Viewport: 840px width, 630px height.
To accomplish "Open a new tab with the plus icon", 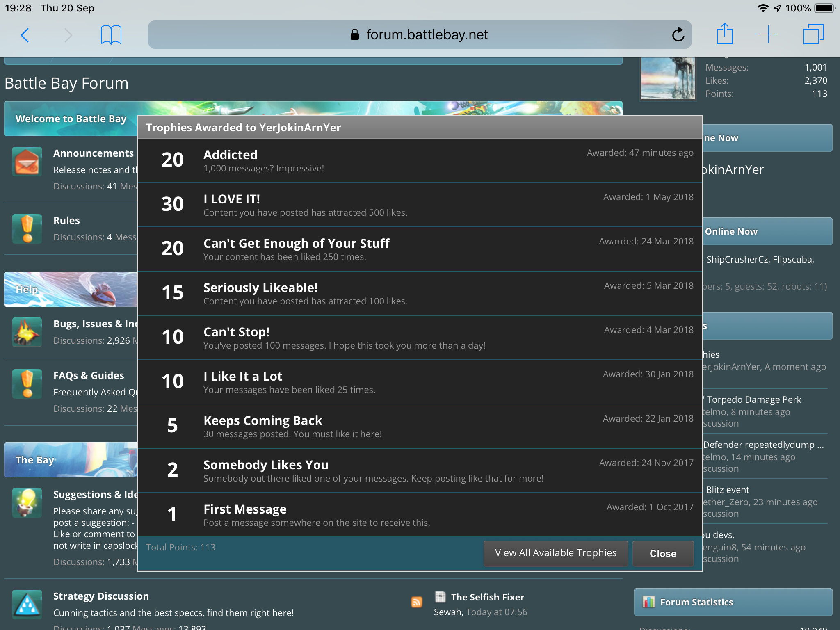I will (768, 34).
